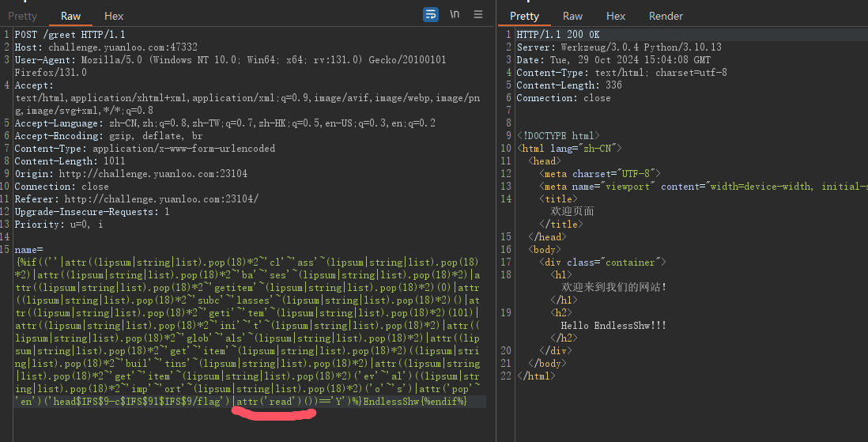Click the 'name=' body parameter
Screen dimensions: 868x442
pyautogui.click(x=28, y=250)
